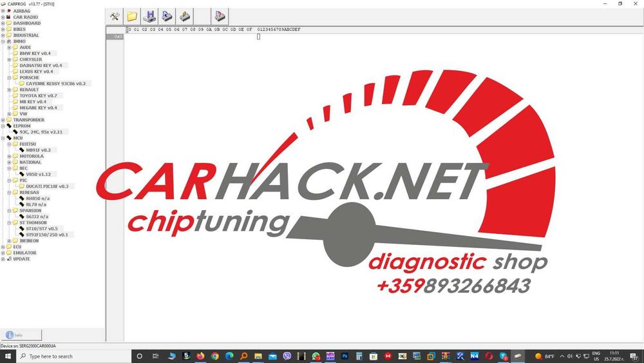Click the read chip toolbar icon
This screenshot has width=644, height=363.
pyautogui.click(x=167, y=17)
